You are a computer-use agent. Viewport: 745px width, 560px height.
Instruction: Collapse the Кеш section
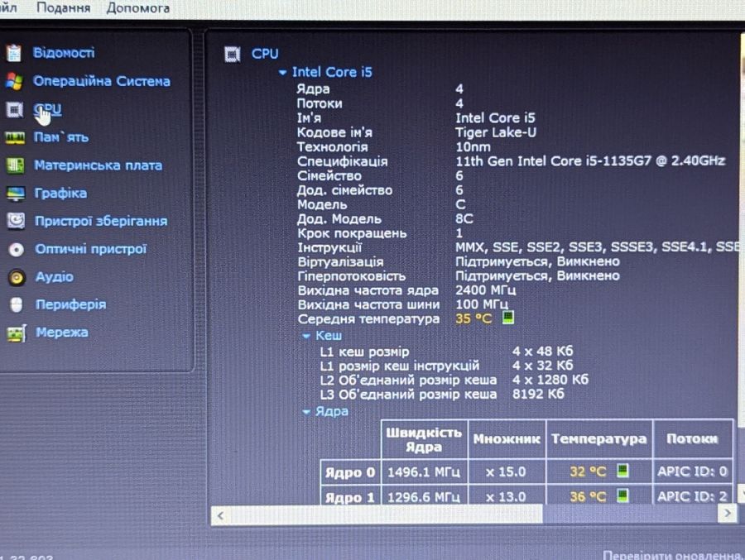click(306, 337)
